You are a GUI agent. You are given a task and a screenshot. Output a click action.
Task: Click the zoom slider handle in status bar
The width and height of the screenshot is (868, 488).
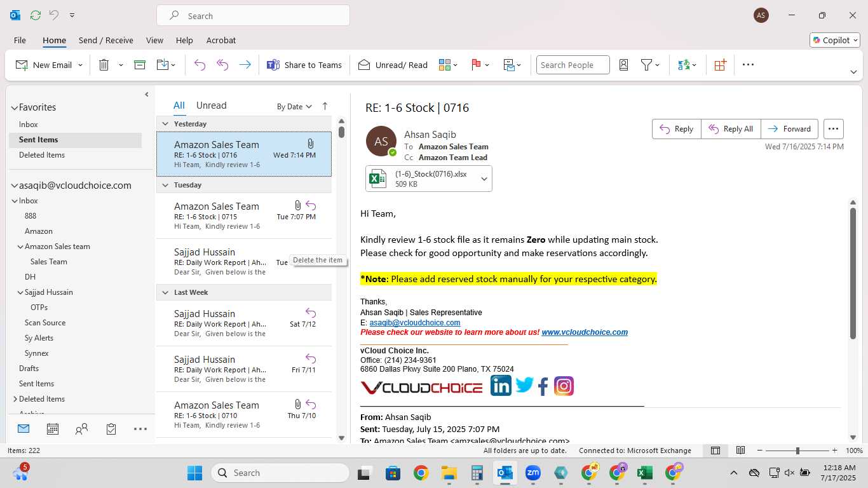click(x=797, y=451)
